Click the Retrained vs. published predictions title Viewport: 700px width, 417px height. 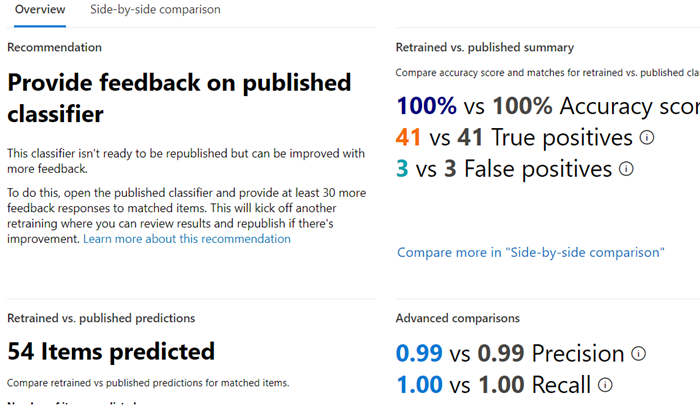101,318
